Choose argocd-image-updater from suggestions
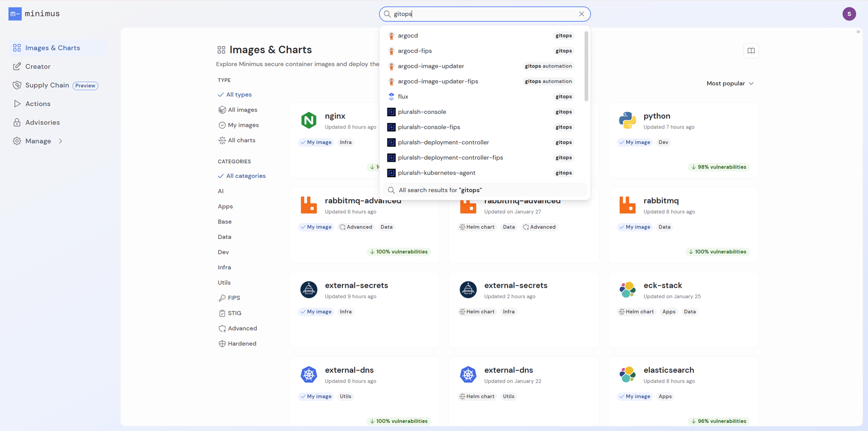This screenshot has width=868, height=431. pyautogui.click(x=482, y=66)
